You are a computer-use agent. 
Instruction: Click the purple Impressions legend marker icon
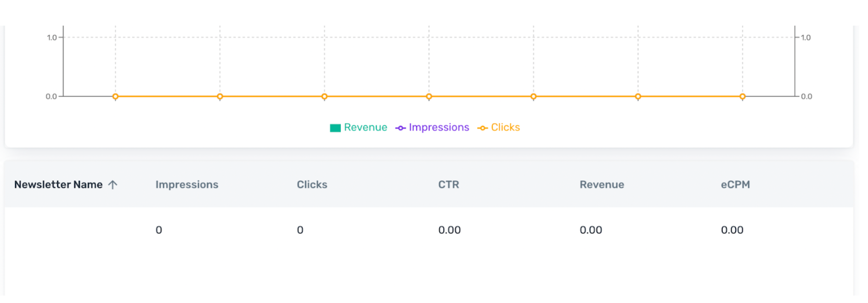pos(400,128)
